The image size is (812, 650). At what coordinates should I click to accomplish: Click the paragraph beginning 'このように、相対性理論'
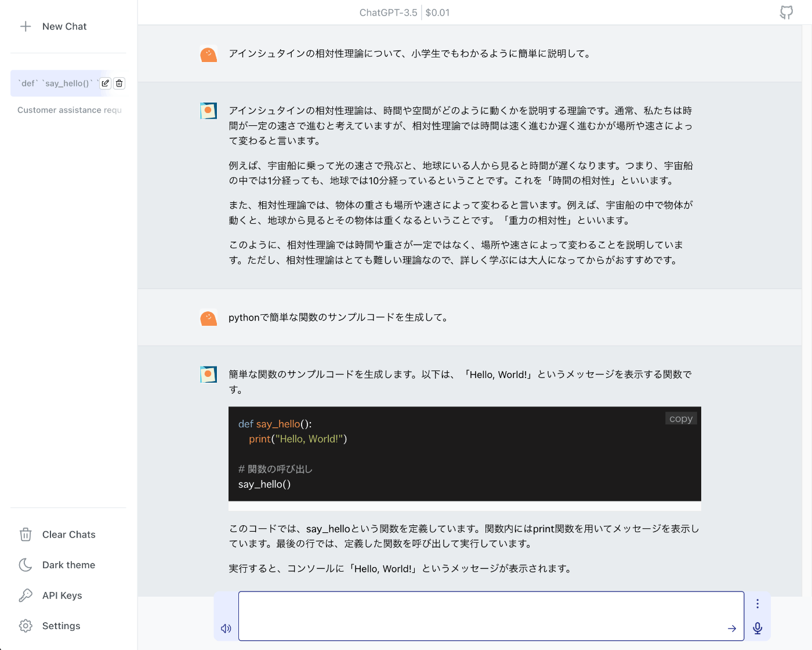point(456,252)
